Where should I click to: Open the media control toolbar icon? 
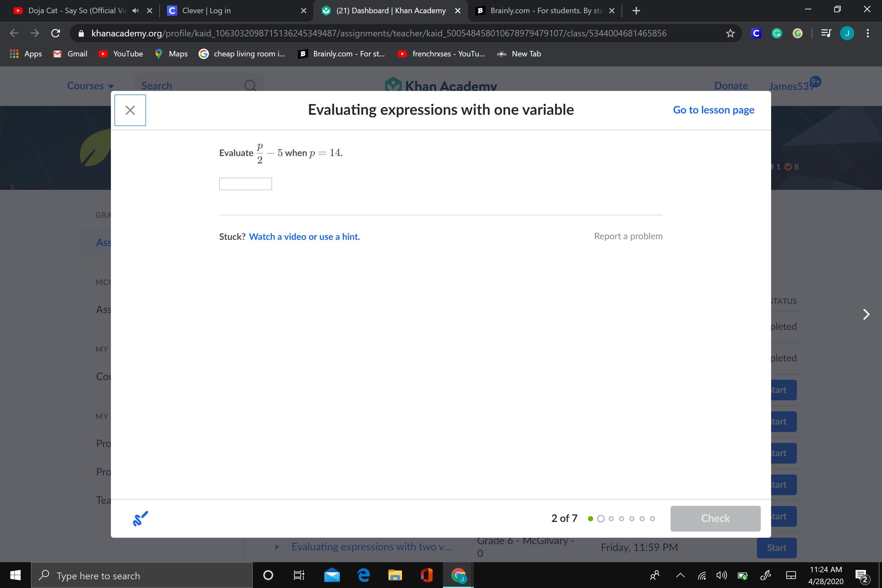[826, 34]
